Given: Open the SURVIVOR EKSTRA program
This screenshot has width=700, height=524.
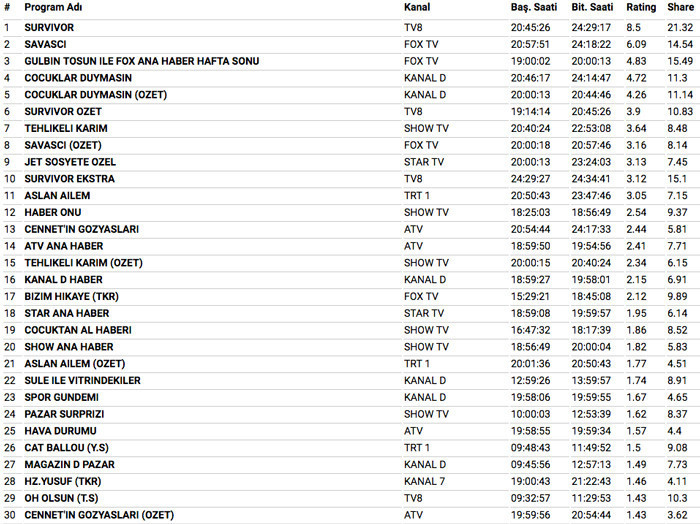Looking at the screenshot, I should 69,179.
